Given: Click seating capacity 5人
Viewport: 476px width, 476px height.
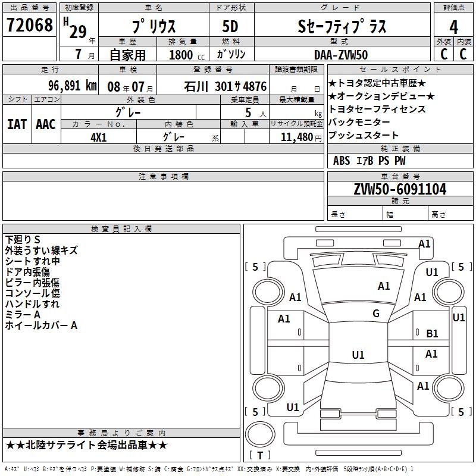Looking at the screenshot, I should [256, 113].
